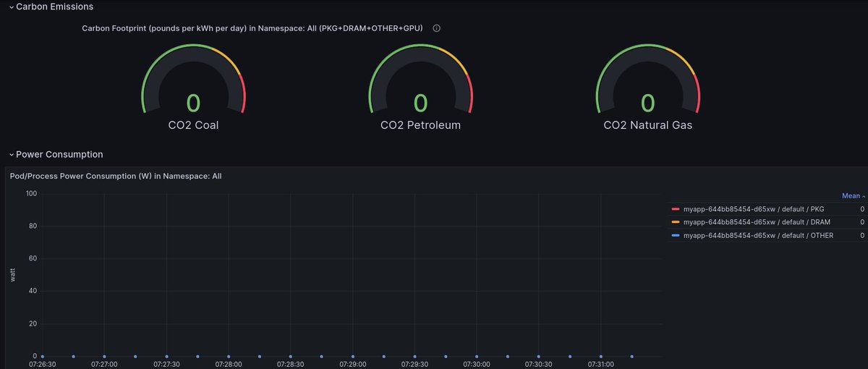Click the 07:31:00 time axis label
The width and height of the screenshot is (868, 369).
pos(600,365)
